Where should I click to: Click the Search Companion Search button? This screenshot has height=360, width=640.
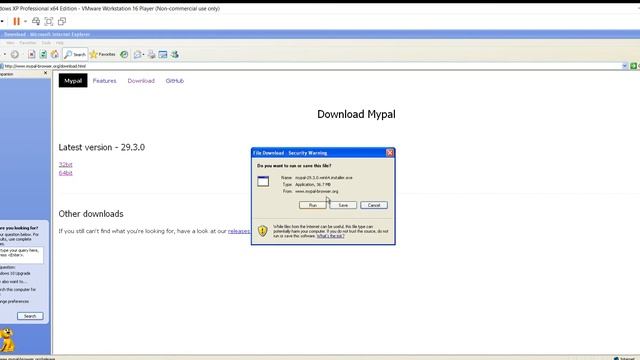tap(30, 316)
